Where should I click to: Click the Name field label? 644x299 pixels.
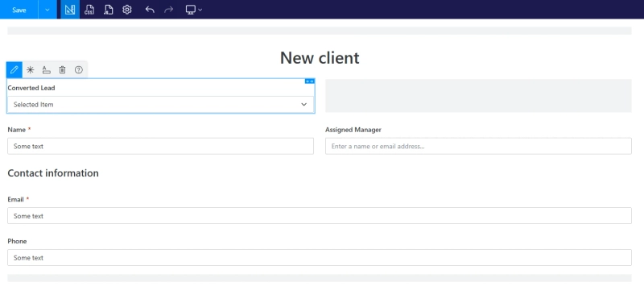pyautogui.click(x=16, y=130)
